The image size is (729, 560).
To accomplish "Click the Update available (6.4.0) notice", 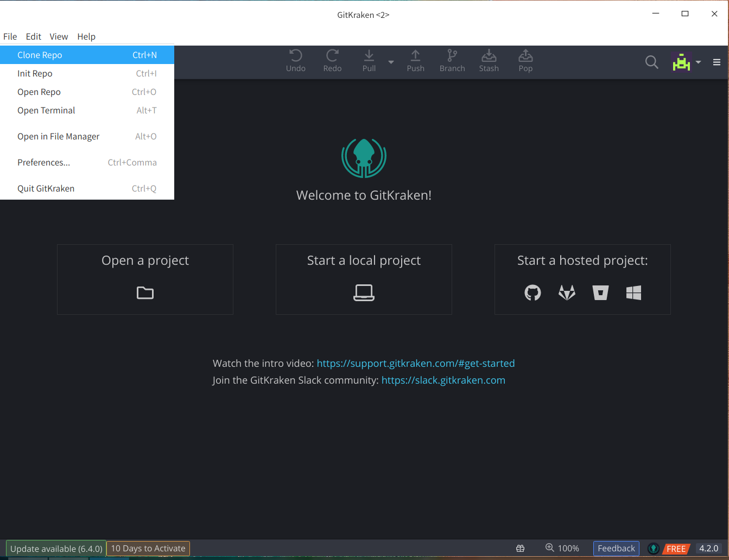I will click(56, 549).
